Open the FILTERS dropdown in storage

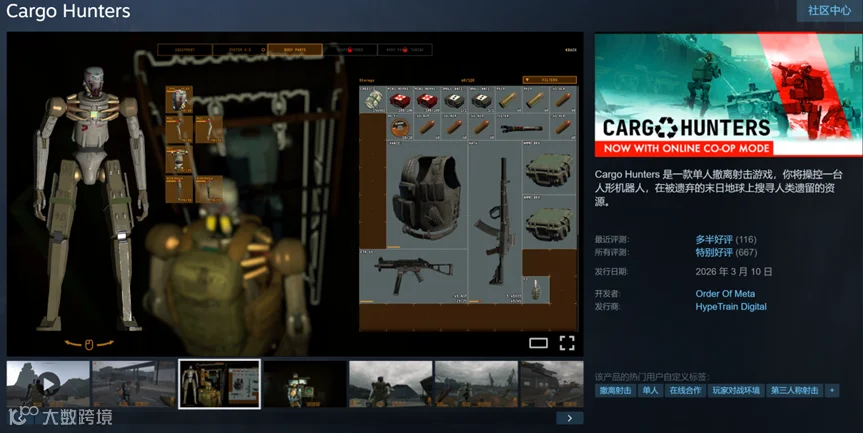click(x=549, y=80)
